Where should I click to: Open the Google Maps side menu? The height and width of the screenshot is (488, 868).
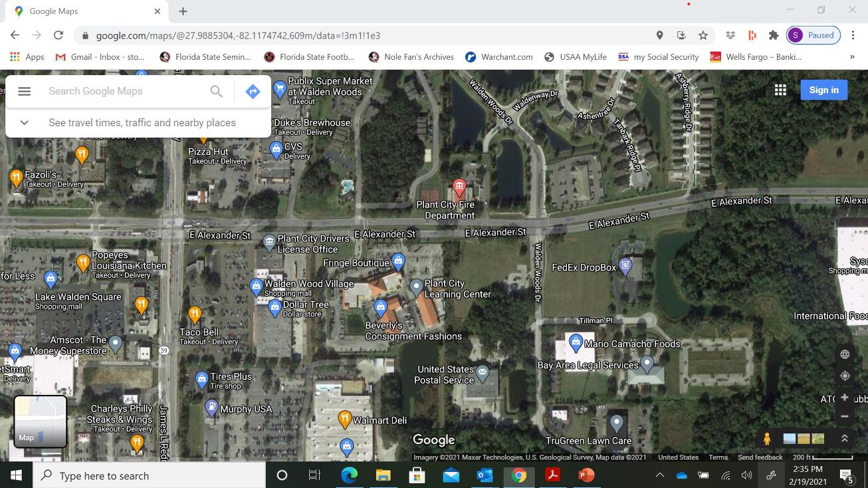pyautogui.click(x=24, y=91)
